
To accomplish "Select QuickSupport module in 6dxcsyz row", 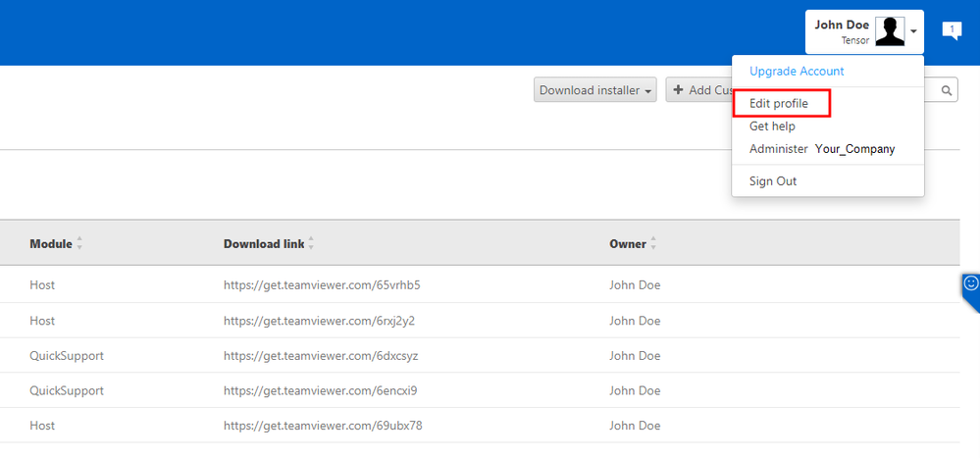I will tap(67, 356).
